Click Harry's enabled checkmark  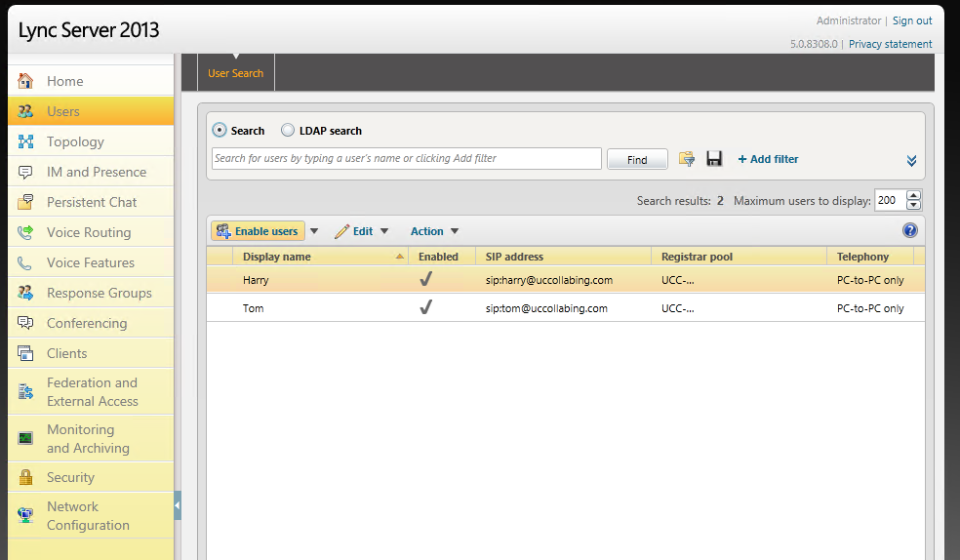[425, 279]
